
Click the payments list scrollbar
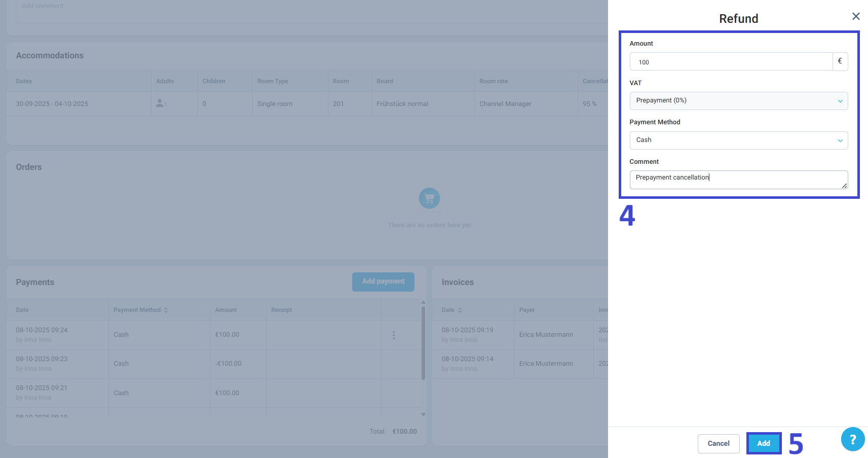pyautogui.click(x=423, y=342)
